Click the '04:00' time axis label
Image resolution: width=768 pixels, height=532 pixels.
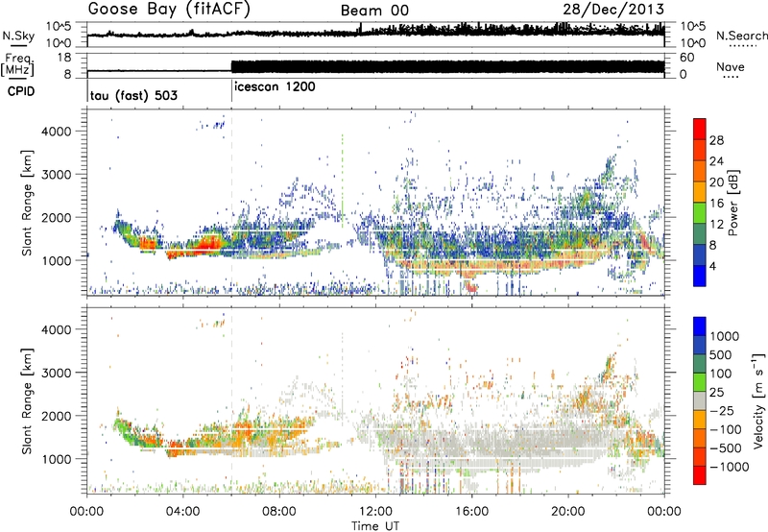[x=183, y=512]
